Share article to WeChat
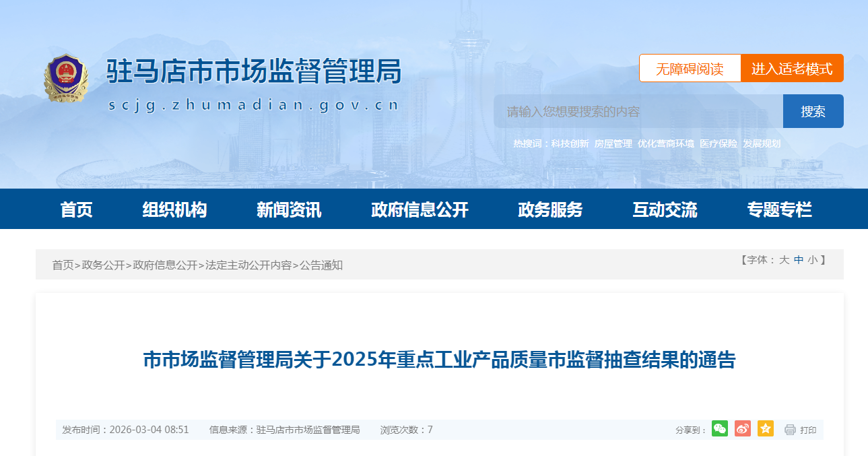Viewport: 868px width, 456px height. pos(720,429)
